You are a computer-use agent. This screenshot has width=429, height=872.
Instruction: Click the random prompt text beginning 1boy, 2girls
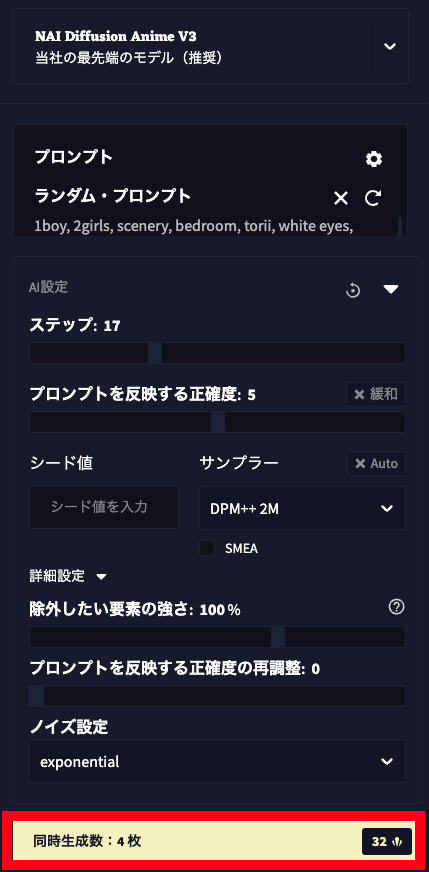coord(194,227)
